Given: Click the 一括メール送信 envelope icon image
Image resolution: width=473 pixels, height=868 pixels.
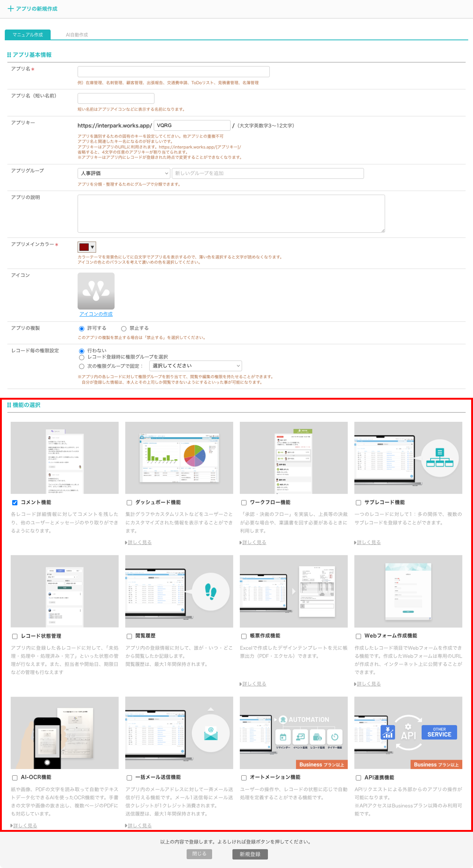Looking at the screenshot, I should [211, 733].
